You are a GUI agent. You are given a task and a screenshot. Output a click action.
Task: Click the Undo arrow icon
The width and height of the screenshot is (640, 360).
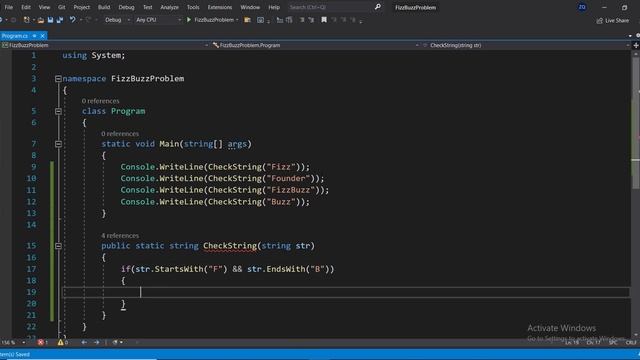(x=72, y=20)
